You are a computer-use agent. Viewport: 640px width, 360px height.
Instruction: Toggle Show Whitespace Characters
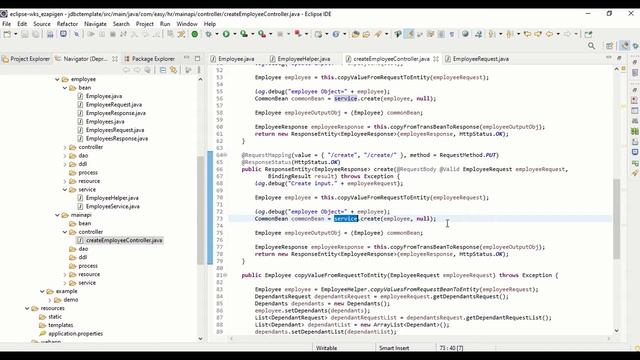452,34
